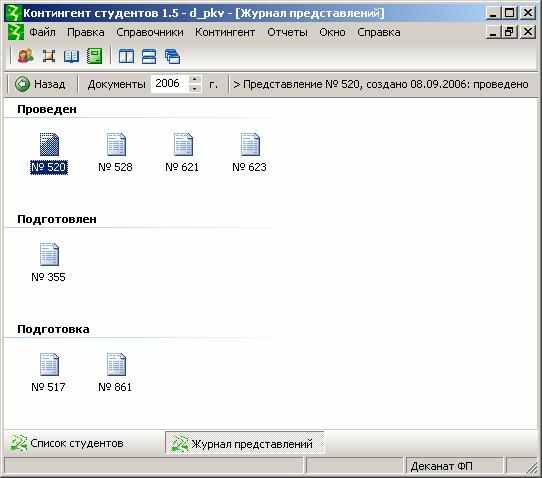Select document № 528
Image resolution: width=542 pixels, height=478 pixels.
tap(115, 153)
